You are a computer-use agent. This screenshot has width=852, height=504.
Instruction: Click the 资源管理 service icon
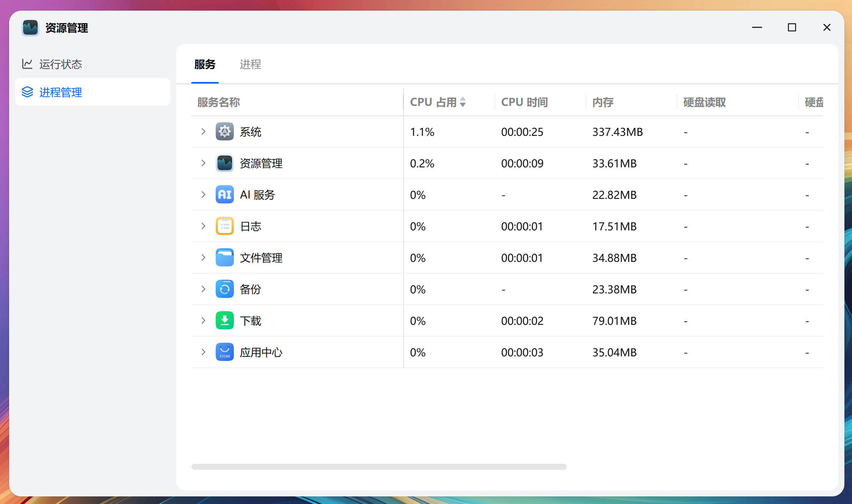224,163
